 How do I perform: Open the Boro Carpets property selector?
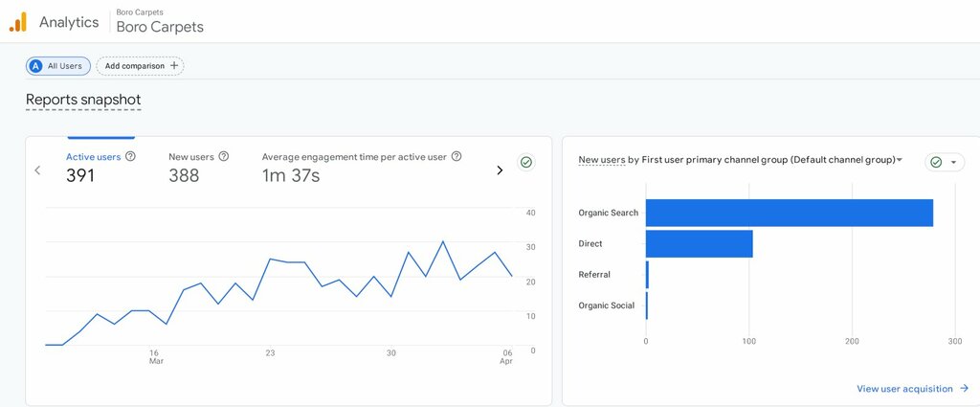tap(159, 27)
